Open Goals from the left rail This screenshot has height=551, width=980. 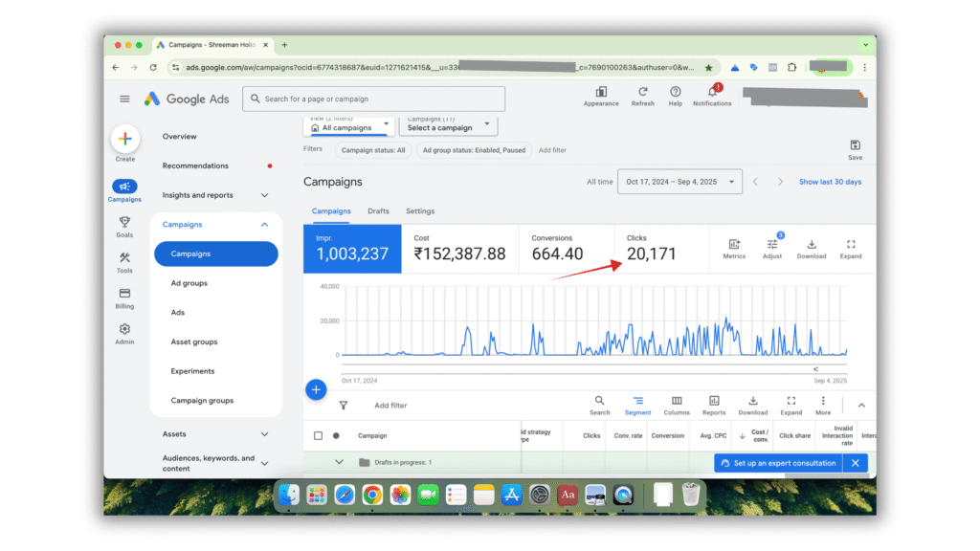tap(124, 226)
